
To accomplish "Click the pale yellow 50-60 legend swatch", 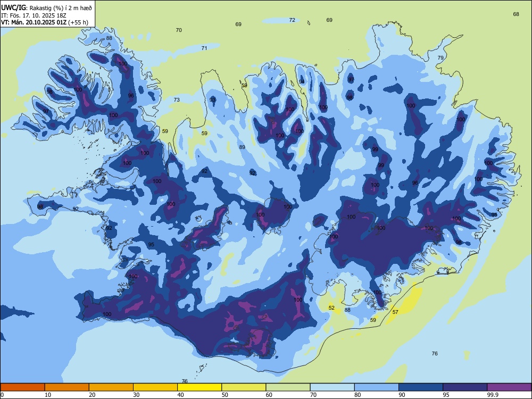I will pyautogui.click(x=244, y=387).
